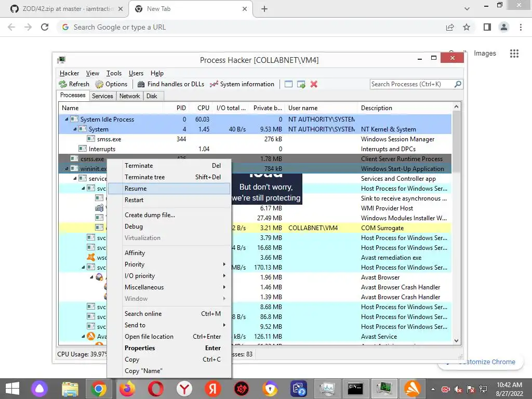Click the Avast remediation exe orange icon

point(90,257)
